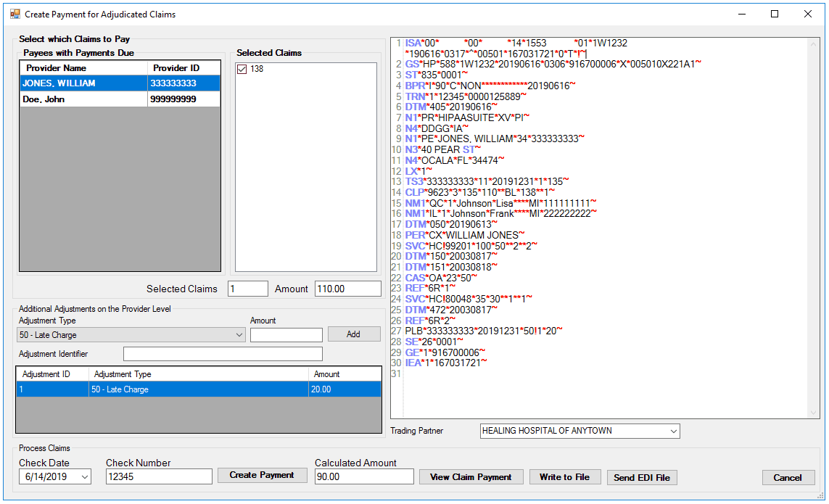Focus the Adjustment Identifier field

point(223,354)
